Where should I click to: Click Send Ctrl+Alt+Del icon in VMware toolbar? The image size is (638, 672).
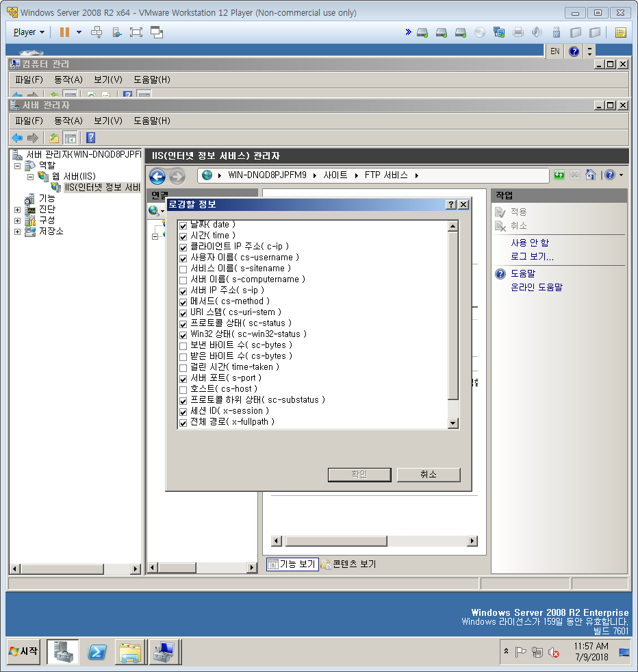tap(97, 32)
